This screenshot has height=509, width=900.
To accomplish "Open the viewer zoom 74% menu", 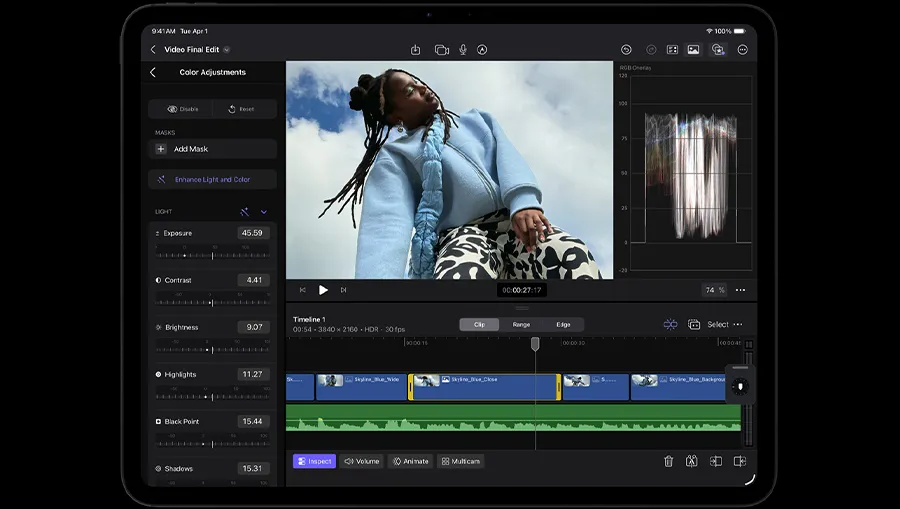I will pyautogui.click(x=714, y=290).
